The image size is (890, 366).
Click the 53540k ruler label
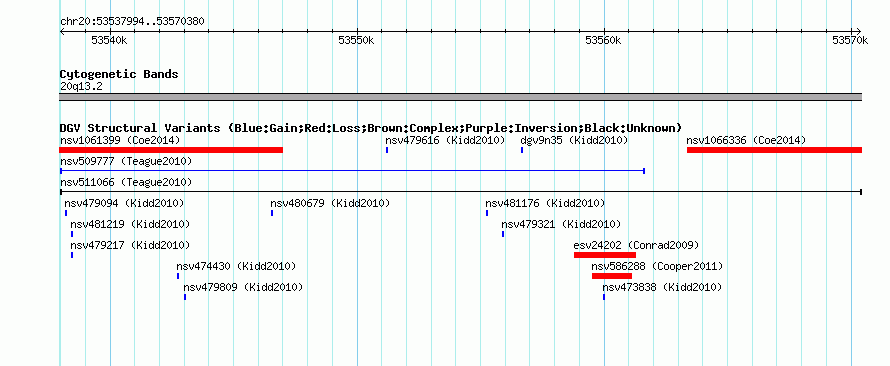point(109,41)
